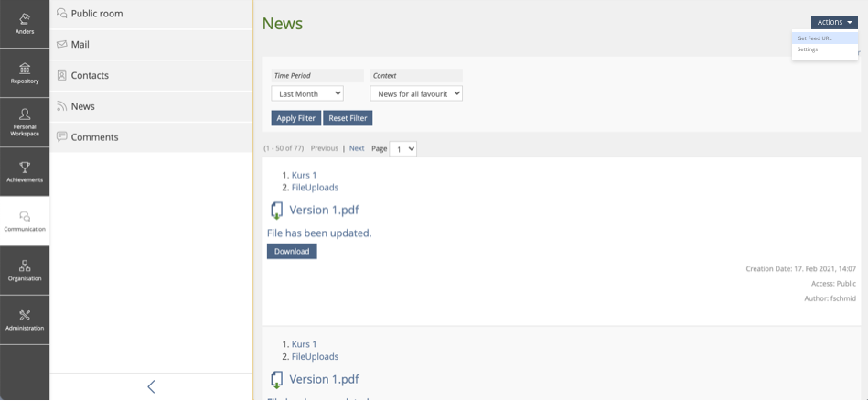Open FileUploads link in first news item
The width and height of the screenshot is (868, 401).
click(x=315, y=187)
